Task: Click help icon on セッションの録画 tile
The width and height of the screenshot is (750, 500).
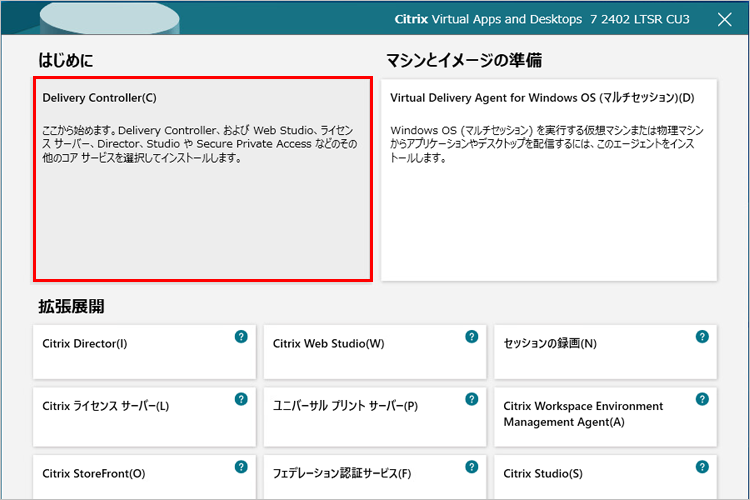Action: coord(702,337)
